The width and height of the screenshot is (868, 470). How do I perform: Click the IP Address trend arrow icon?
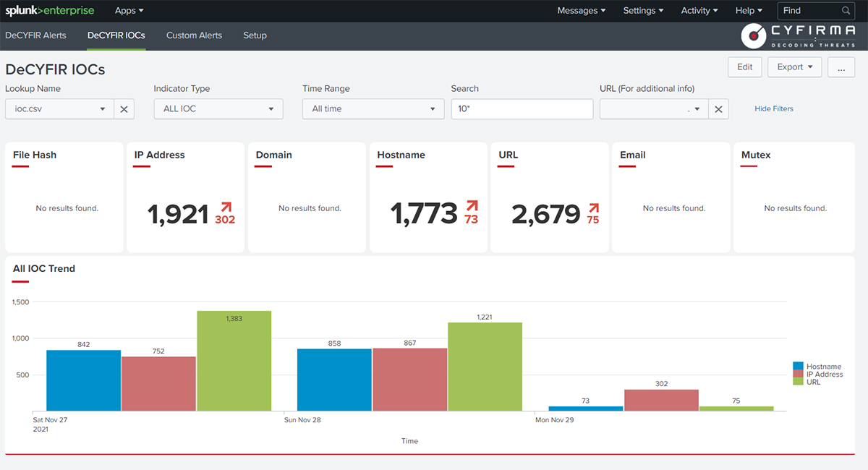pyautogui.click(x=225, y=207)
